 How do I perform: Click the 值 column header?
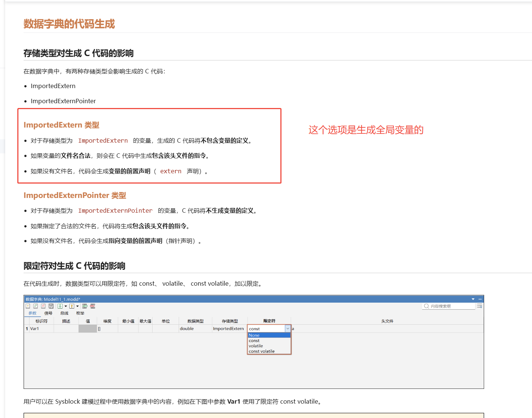88,321
